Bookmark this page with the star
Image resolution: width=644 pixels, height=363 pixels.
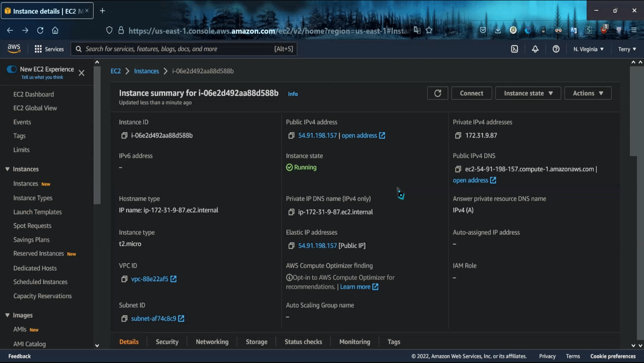pyautogui.click(x=429, y=30)
